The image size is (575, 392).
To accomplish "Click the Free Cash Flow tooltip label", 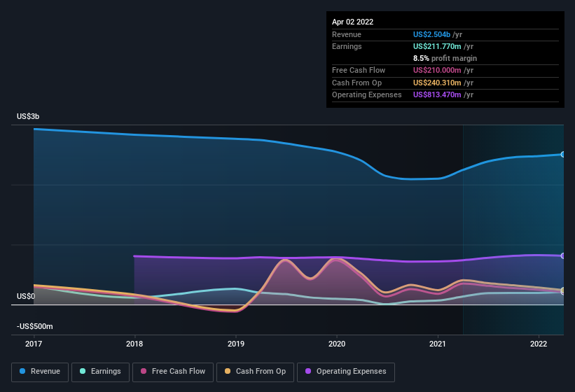I will coord(359,70).
